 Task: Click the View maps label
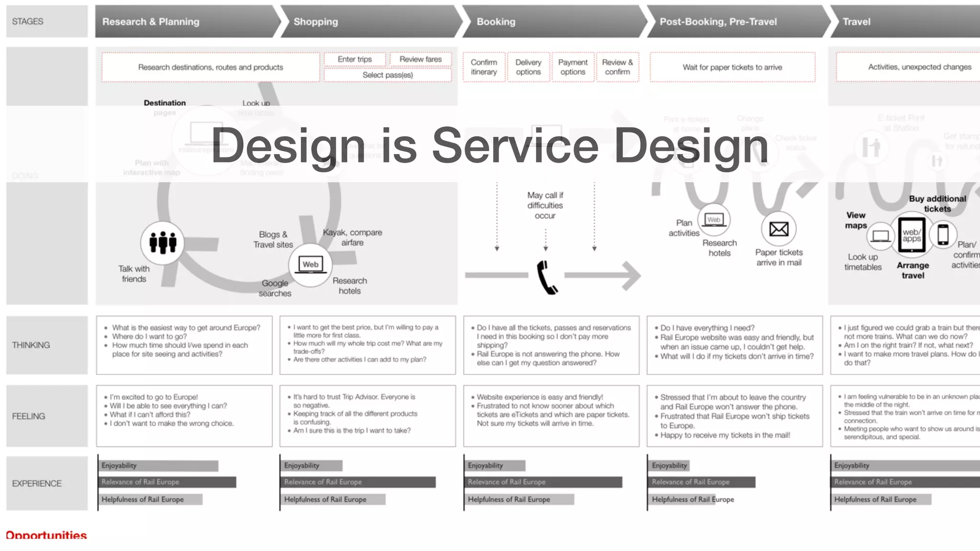tap(856, 220)
